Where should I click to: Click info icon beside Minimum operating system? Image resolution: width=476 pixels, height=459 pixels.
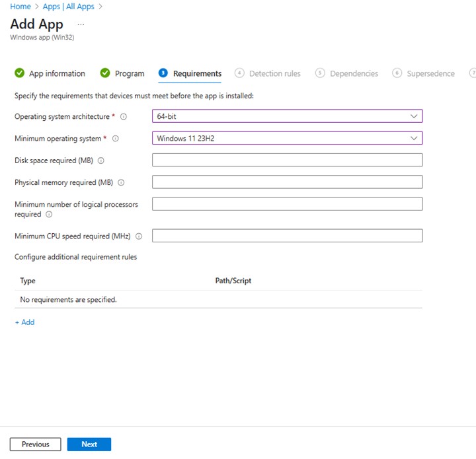point(116,139)
